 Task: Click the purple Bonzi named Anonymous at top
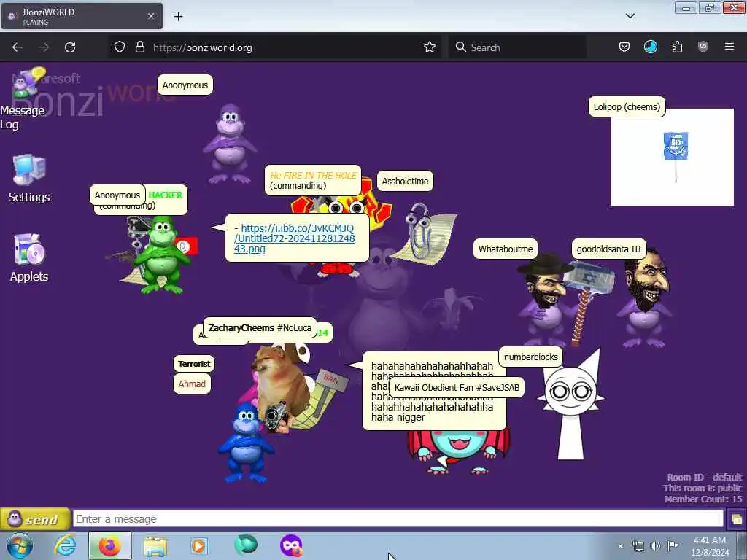(x=230, y=144)
